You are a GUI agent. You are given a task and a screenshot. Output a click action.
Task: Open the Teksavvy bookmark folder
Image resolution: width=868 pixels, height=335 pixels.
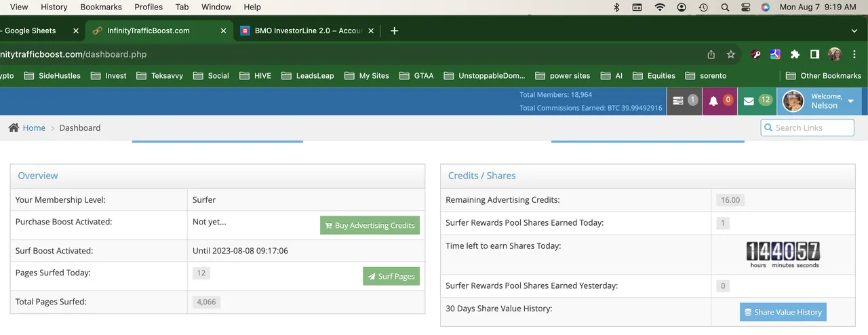[159, 75]
